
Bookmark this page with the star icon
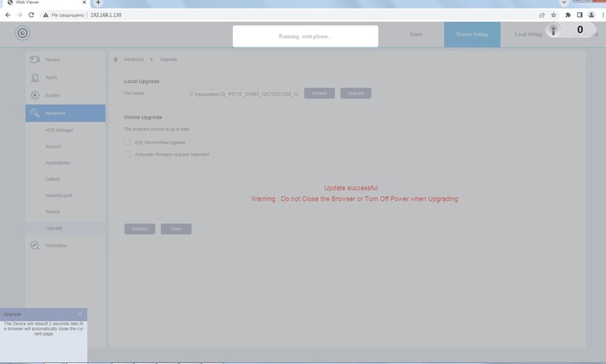point(554,15)
